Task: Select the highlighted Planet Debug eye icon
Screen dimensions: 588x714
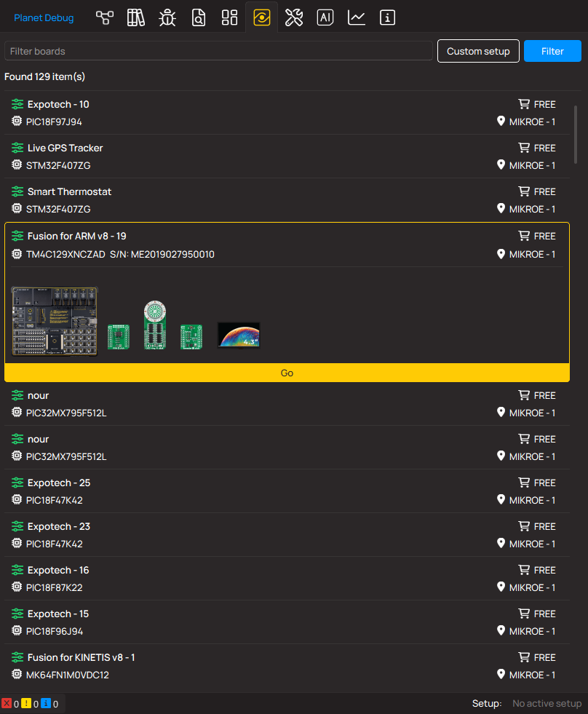Action: tap(262, 17)
